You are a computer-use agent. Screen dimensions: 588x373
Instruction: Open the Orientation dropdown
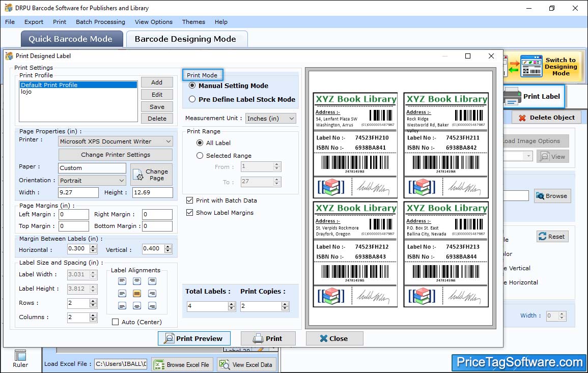[x=92, y=181]
